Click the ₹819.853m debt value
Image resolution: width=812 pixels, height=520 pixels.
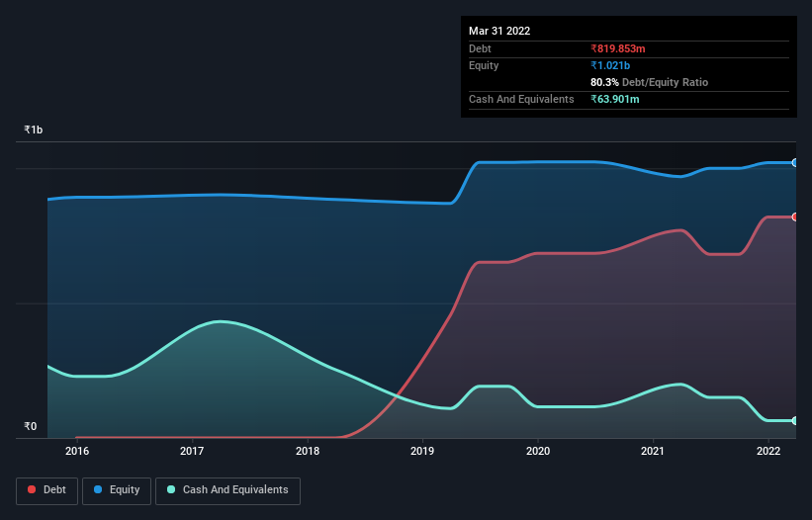pyautogui.click(x=618, y=48)
